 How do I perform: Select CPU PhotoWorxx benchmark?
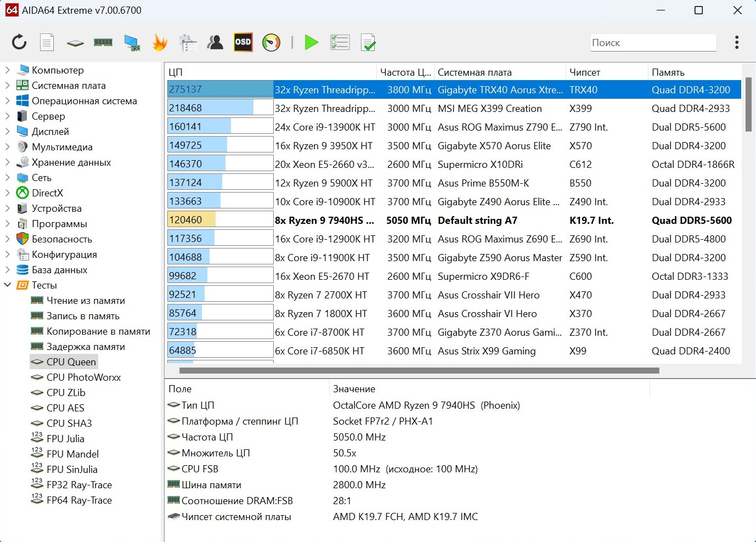point(83,377)
